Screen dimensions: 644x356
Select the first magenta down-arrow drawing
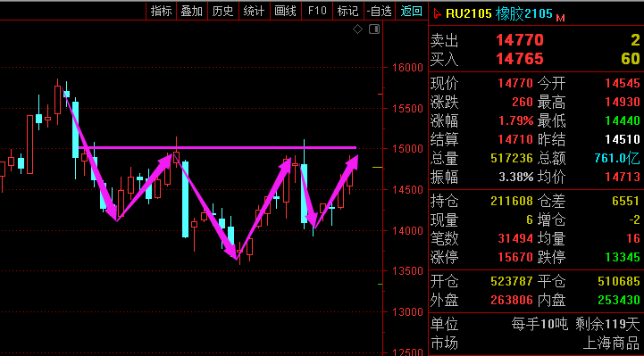click(x=89, y=156)
